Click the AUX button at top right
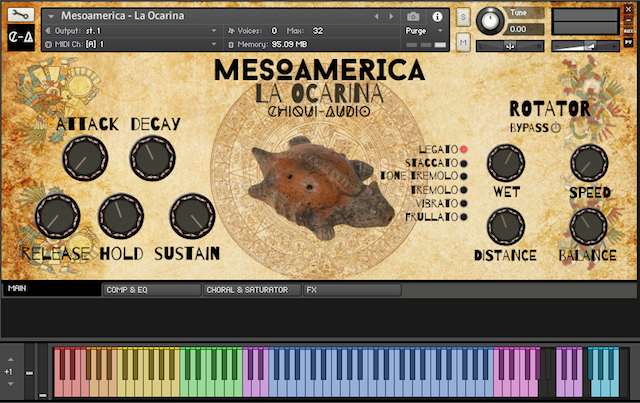Image resolution: width=640 pixels, height=403 pixels. (629, 31)
